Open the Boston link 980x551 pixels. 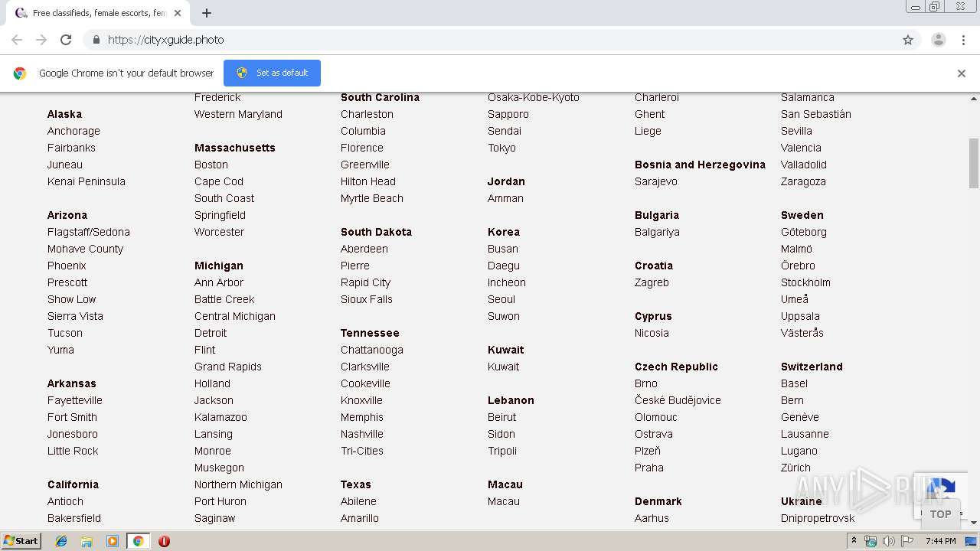[x=211, y=165]
